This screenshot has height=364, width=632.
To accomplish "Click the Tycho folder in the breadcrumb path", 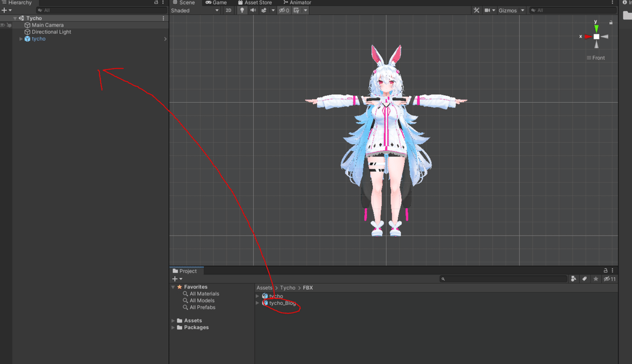I will [x=288, y=288].
